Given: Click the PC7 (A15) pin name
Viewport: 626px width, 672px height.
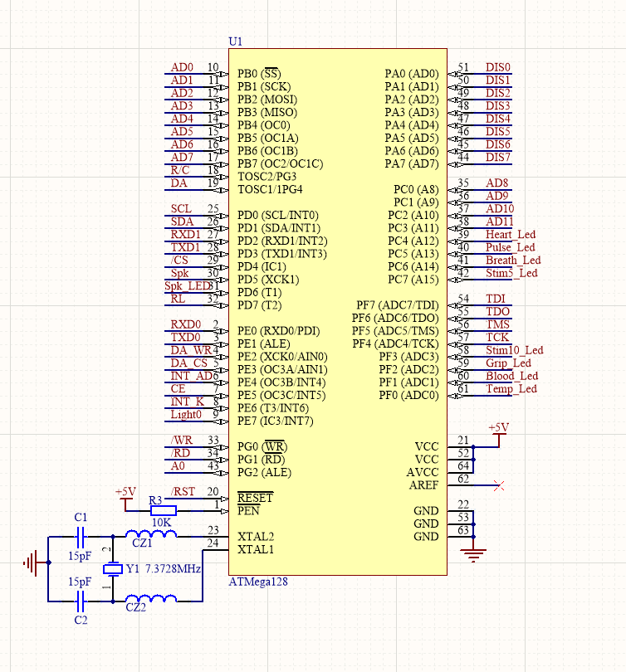Looking at the screenshot, I should pyautogui.click(x=413, y=280).
